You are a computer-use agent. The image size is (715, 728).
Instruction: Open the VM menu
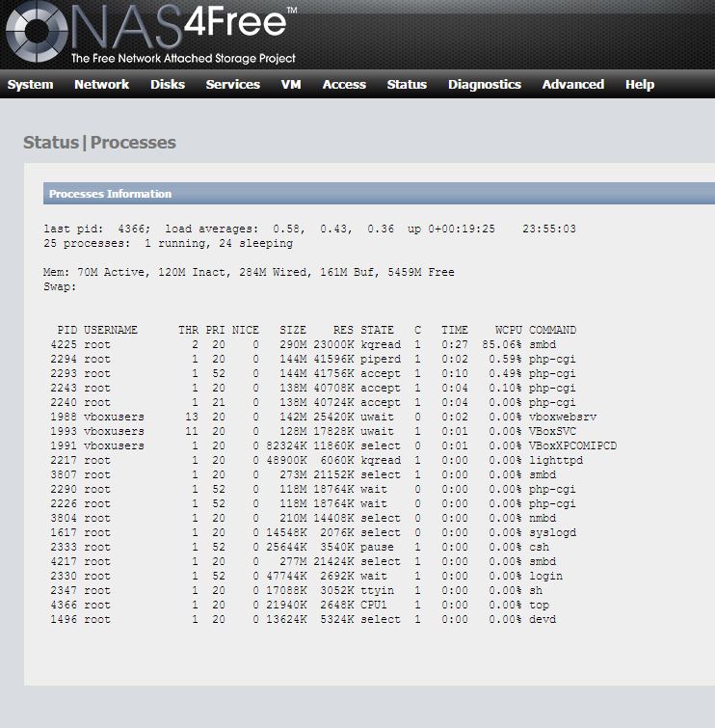tap(291, 85)
